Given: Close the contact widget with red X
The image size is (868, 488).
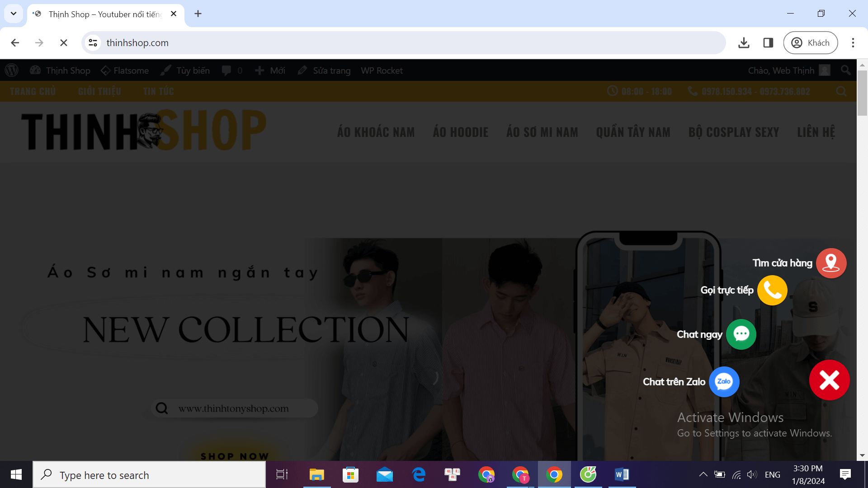Looking at the screenshot, I should [x=829, y=380].
